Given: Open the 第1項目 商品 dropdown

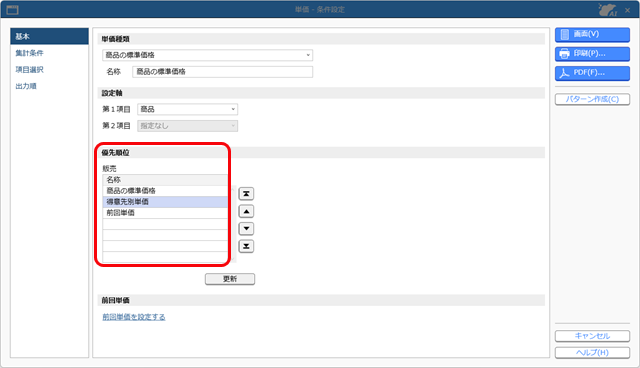Looking at the screenshot, I should 187,109.
